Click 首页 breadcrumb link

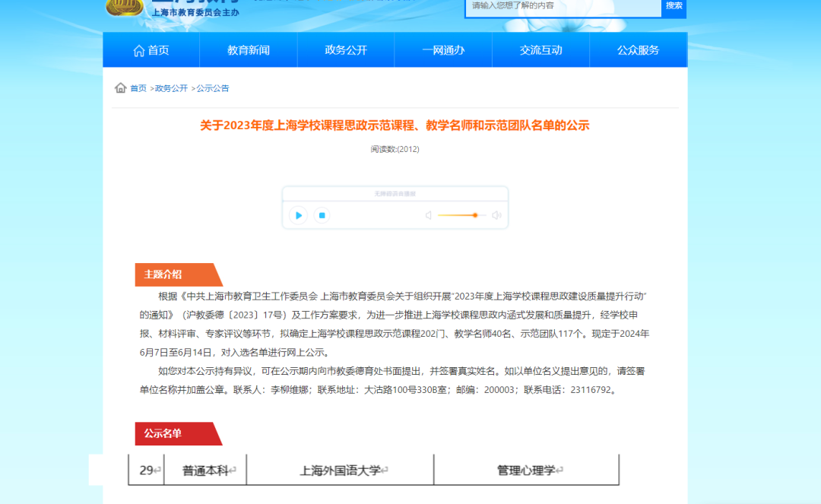(x=138, y=88)
